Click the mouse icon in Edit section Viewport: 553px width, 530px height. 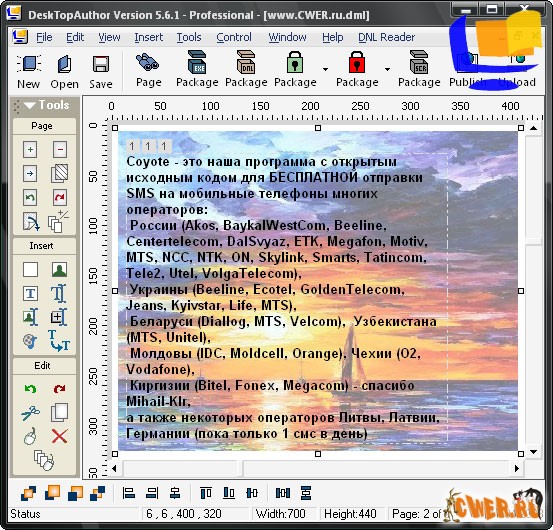point(30,437)
